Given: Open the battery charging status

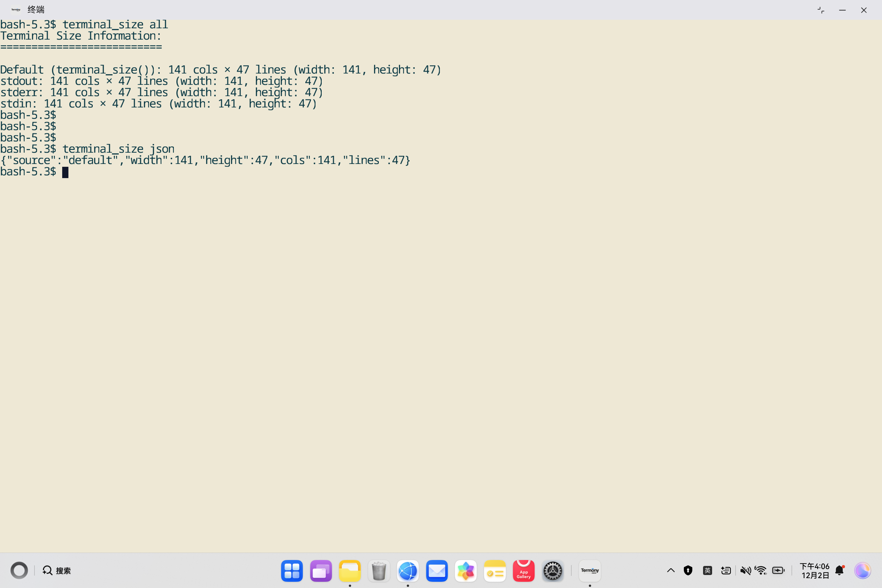Looking at the screenshot, I should [779, 570].
